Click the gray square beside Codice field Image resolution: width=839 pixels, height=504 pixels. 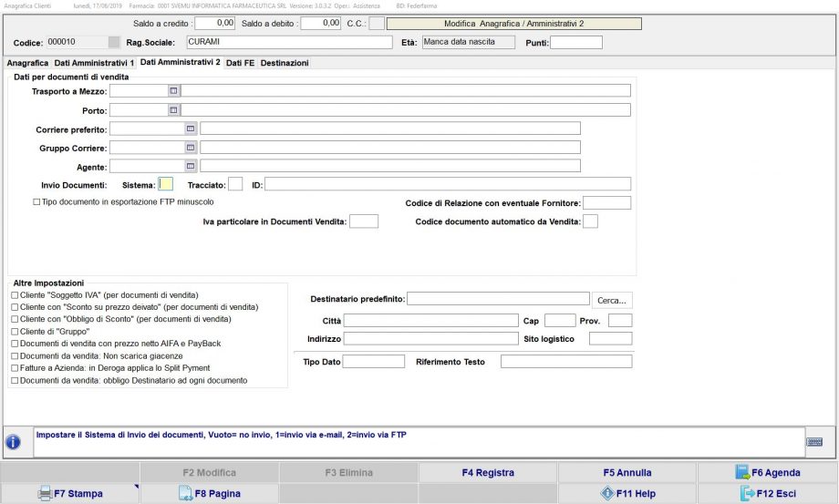coord(113,42)
